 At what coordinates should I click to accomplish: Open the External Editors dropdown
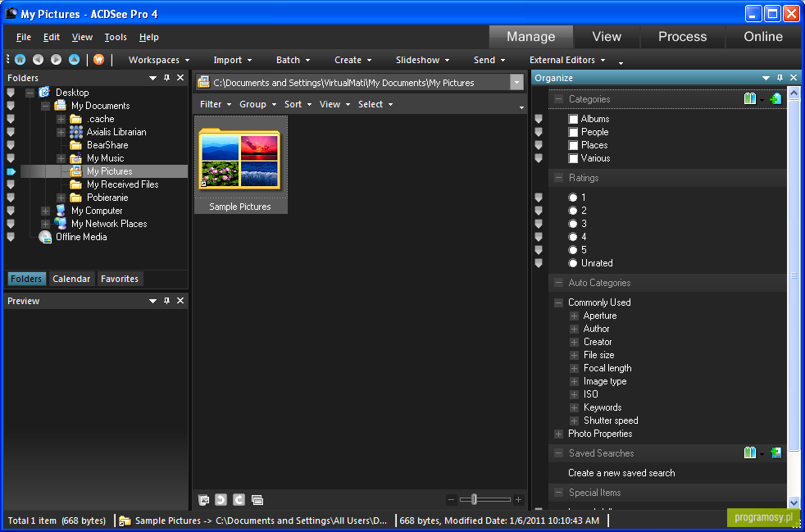567,60
